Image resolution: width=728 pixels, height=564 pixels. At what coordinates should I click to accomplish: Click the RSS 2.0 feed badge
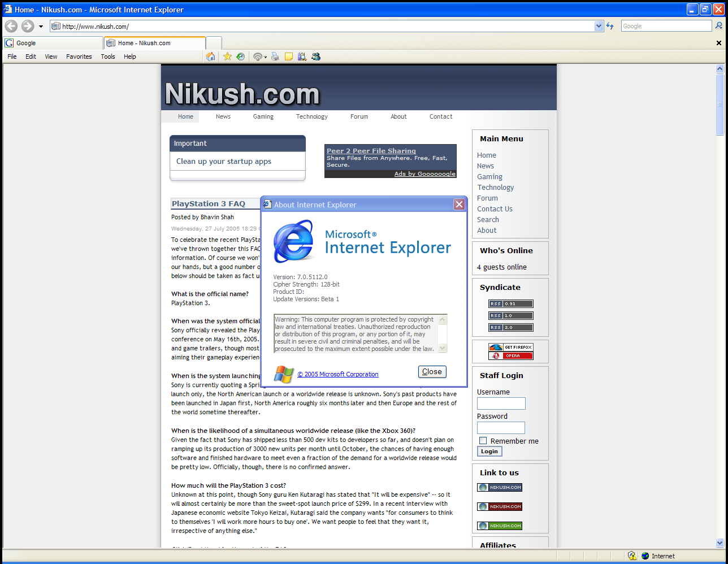[511, 327]
